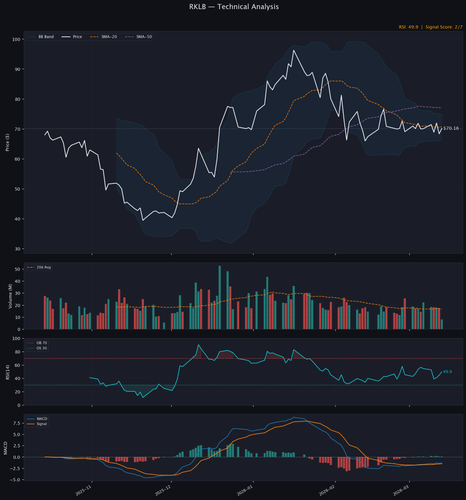The height and width of the screenshot is (500, 466).
Task: Select the 'SMA-50' legend entry
Action: [139, 37]
